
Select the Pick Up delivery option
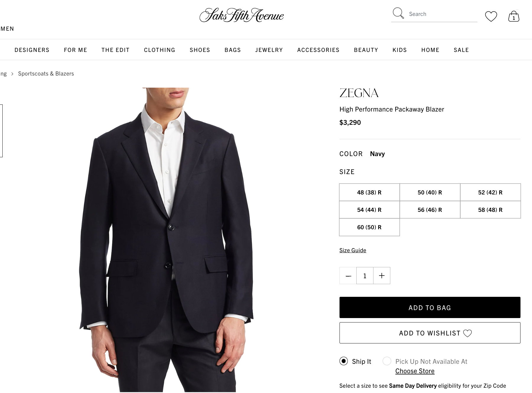coord(387,361)
